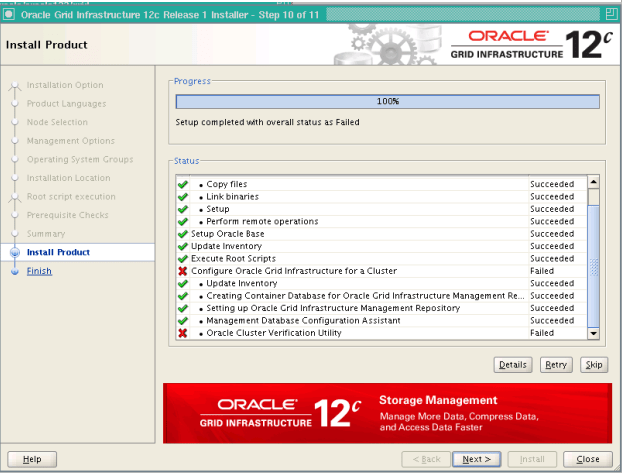Select the Management Database Configuration Assistant row text
Image resolution: width=622 pixels, height=473 pixels.
(x=303, y=321)
